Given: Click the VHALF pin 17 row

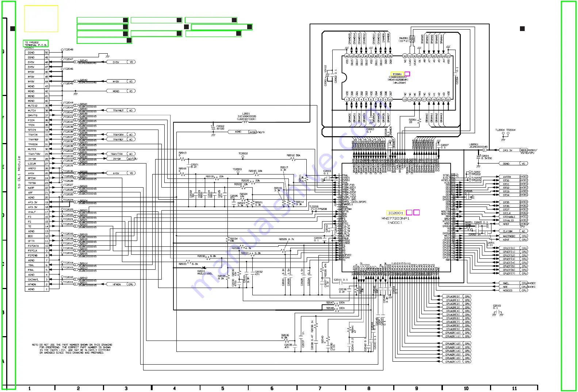Looking at the screenshot, I should coord(37,212).
